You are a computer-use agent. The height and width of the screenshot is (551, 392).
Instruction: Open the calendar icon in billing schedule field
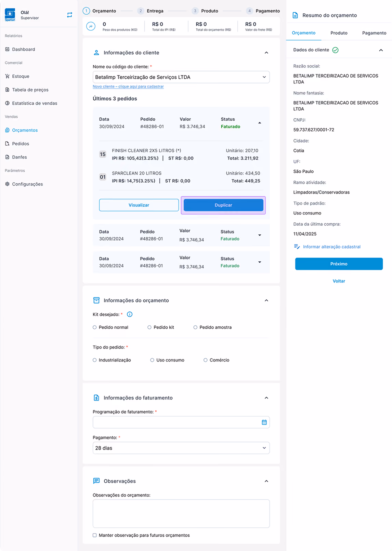click(264, 422)
